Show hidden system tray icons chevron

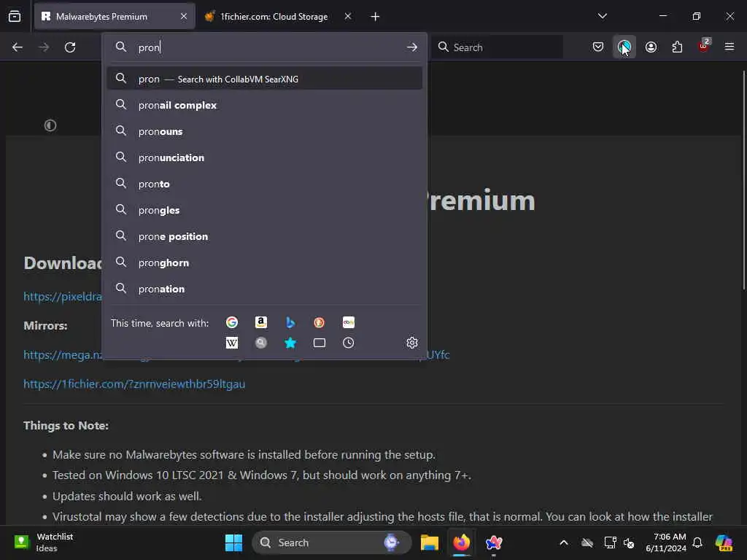click(x=564, y=542)
